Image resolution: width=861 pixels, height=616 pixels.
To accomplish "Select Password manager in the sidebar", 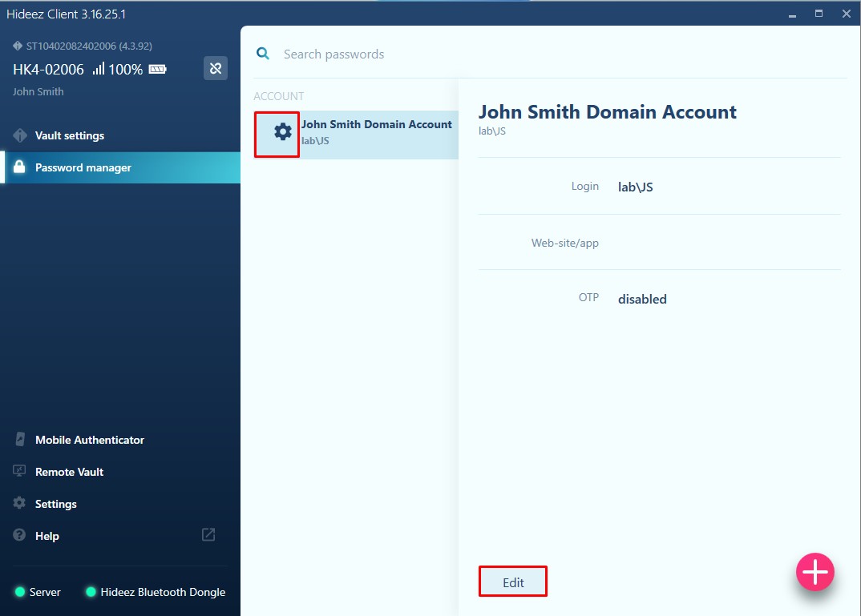I will pos(83,167).
